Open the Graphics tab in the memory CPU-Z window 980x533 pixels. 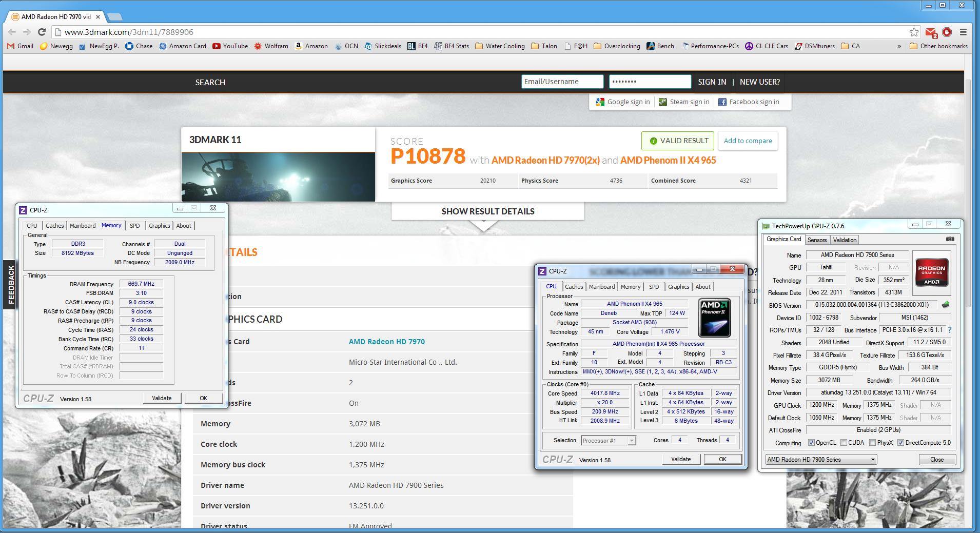click(x=160, y=226)
